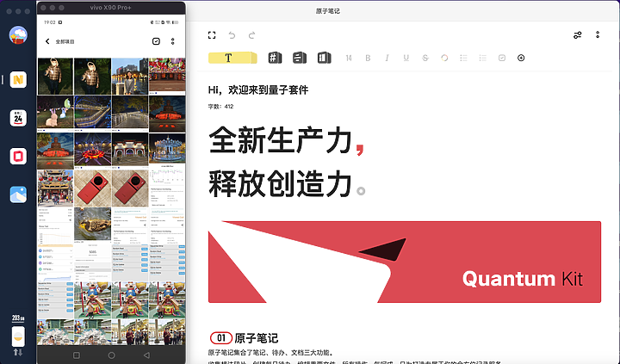This screenshot has height=364, width=620.
Task: Select the column layout style block
Action: (325, 58)
